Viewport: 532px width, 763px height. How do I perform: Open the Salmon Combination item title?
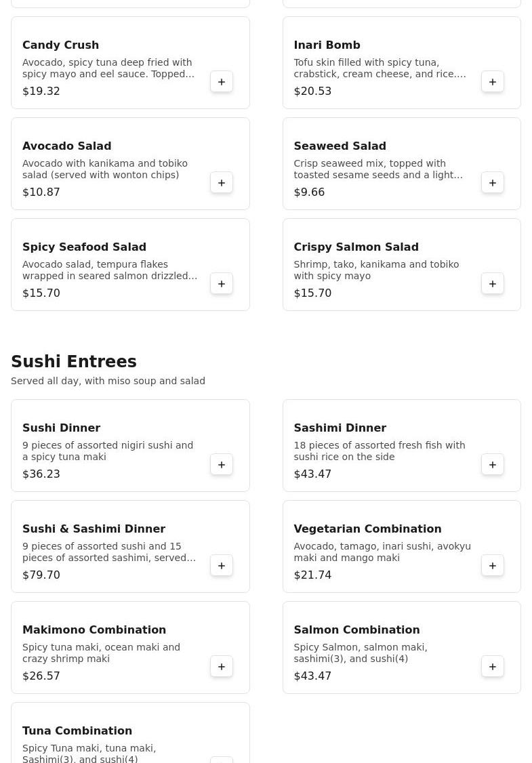356,630
